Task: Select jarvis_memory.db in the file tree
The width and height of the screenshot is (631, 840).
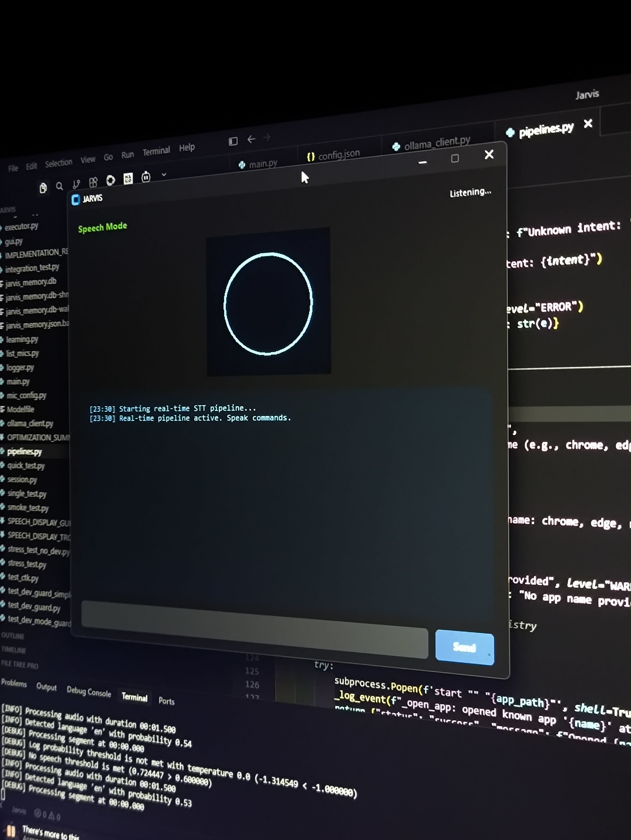Action: point(30,282)
